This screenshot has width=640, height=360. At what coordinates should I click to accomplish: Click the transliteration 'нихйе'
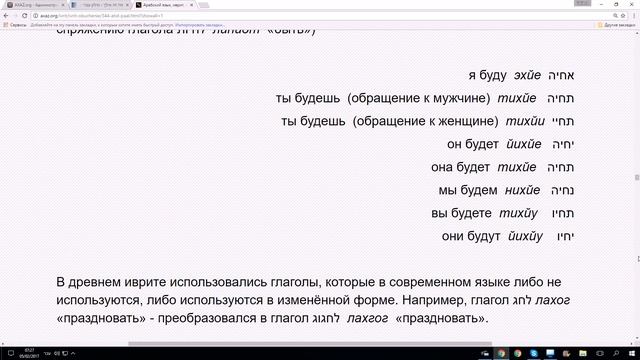(522, 190)
